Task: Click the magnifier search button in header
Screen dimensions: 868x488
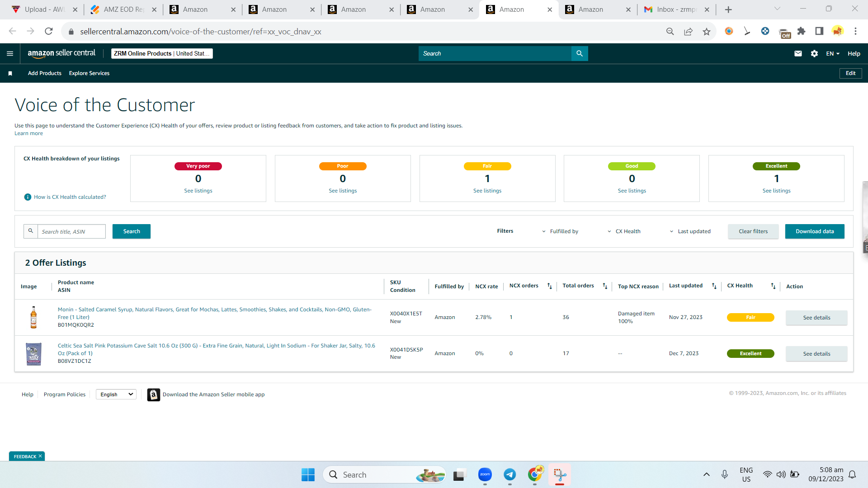Action: (580, 53)
